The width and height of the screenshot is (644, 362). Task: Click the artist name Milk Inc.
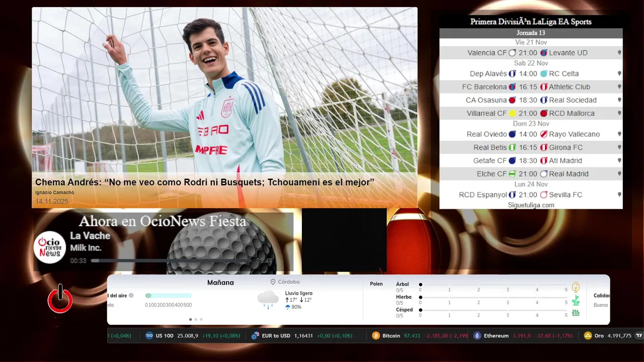[86, 248]
